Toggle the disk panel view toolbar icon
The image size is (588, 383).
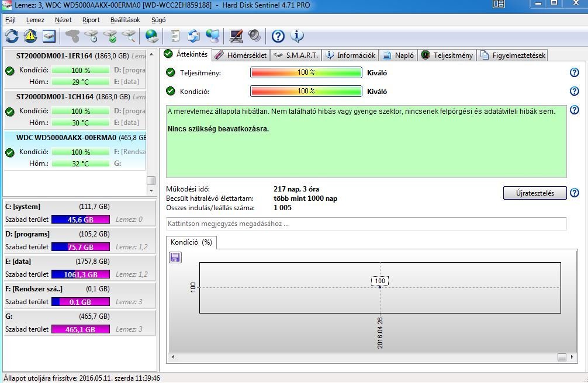(x=49, y=36)
